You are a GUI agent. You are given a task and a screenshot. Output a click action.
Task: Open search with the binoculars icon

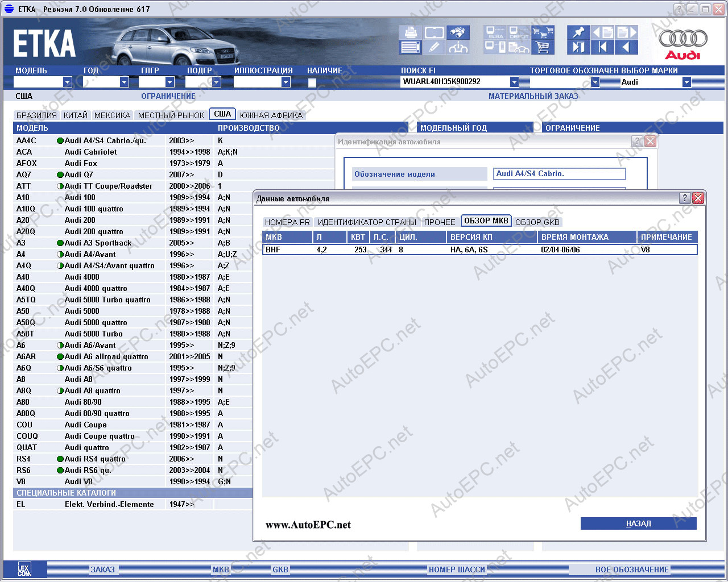point(458,32)
